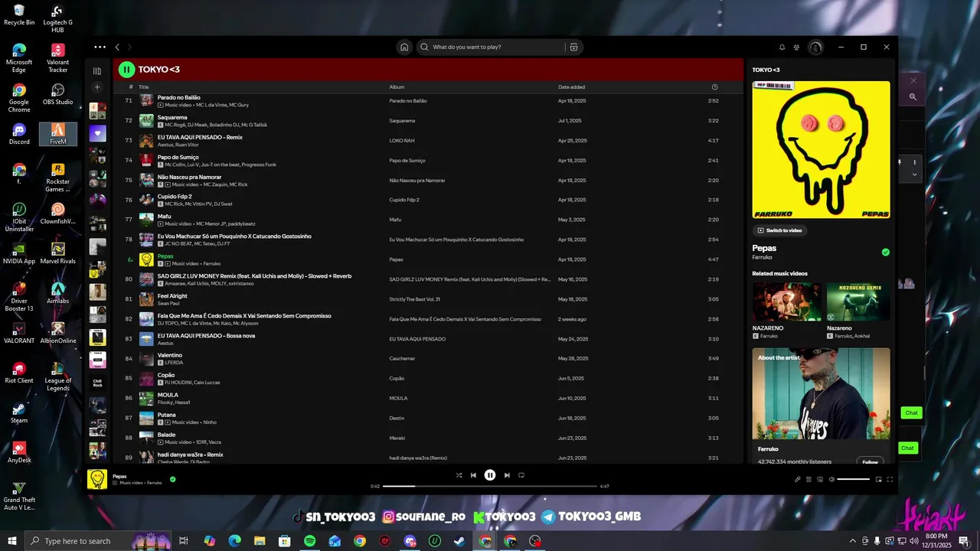Seek on song progress bar
Viewport: 980px width, 551px height.
coord(490,486)
